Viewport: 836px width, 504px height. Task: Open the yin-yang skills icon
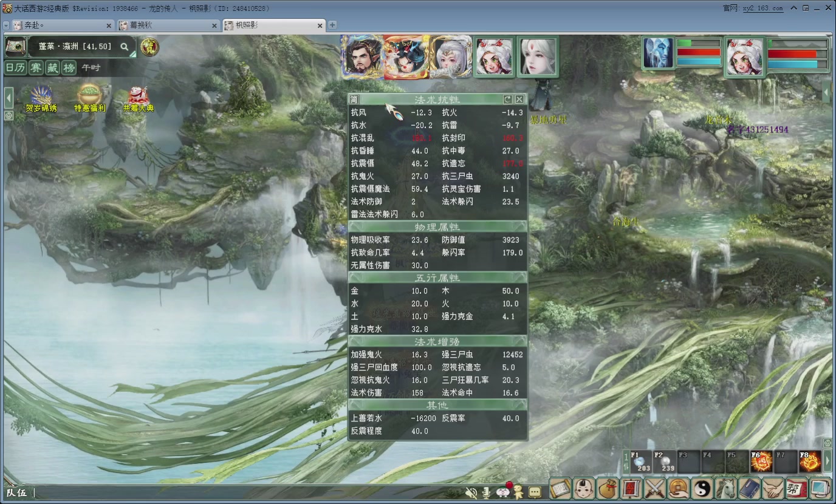[x=702, y=488]
